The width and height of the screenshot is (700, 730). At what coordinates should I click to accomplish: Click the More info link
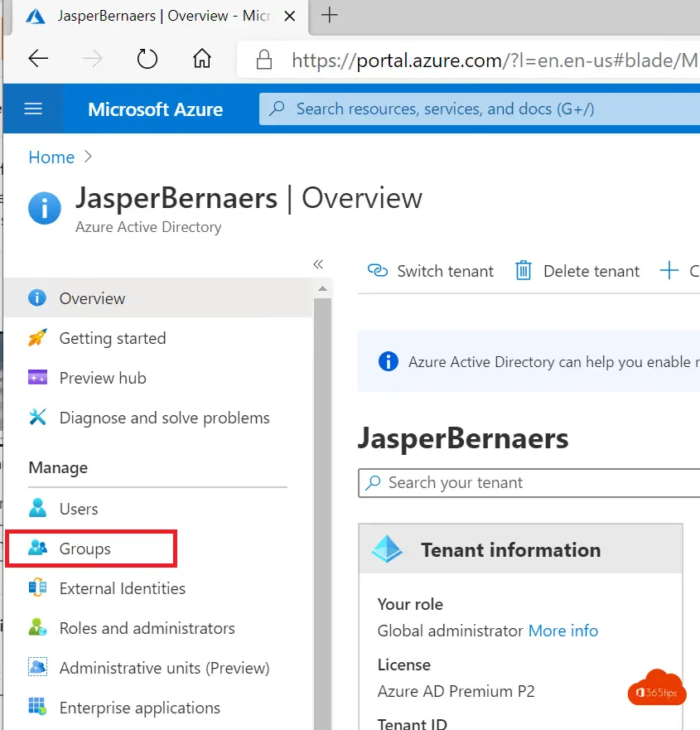pos(563,631)
